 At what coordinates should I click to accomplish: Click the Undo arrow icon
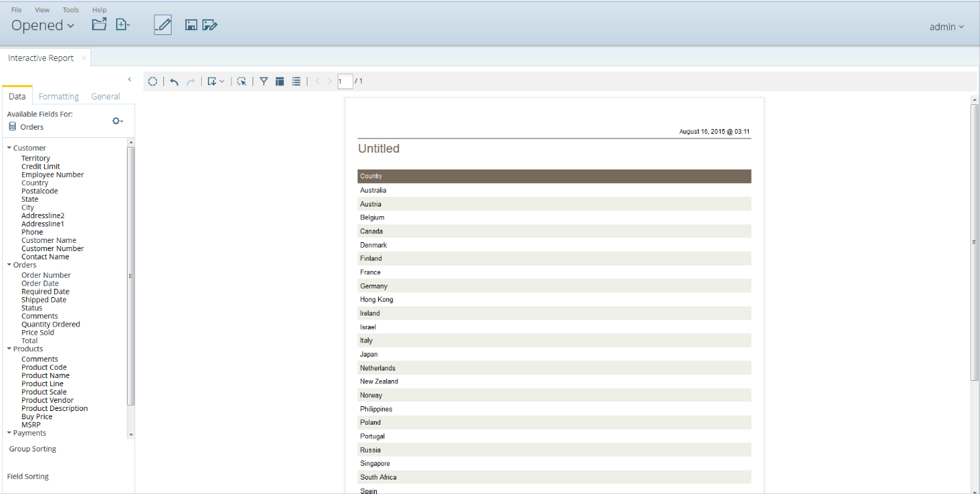tap(174, 82)
